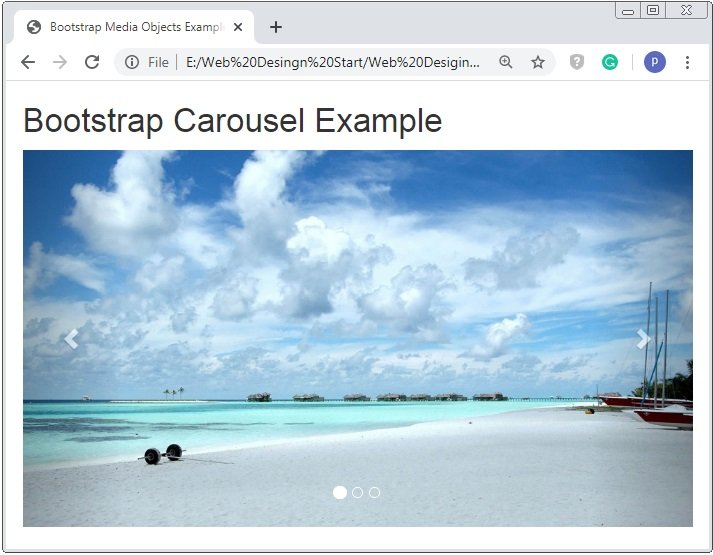This screenshot has width=713, height=555.
Task: Open the Grammarly extension icon
Action: pos(610,62)
